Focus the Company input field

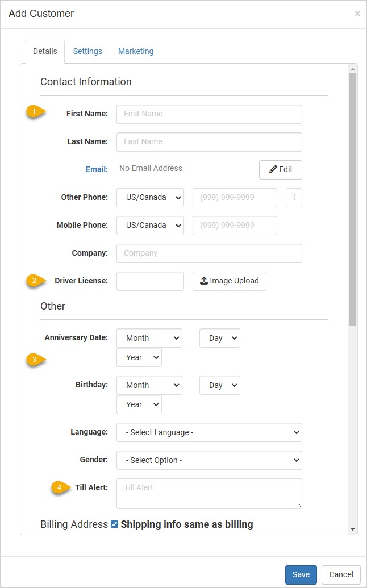click(209, 253)
